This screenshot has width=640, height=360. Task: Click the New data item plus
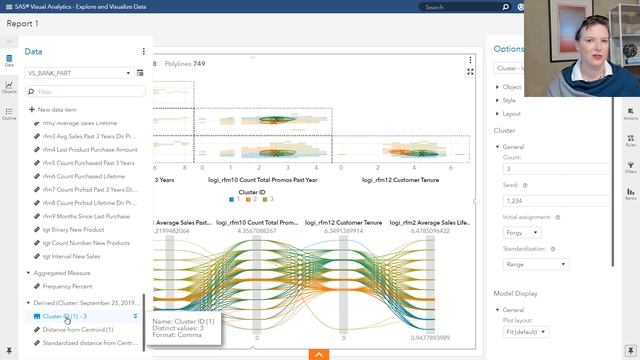pyautogui.click(x=32, y=109)
